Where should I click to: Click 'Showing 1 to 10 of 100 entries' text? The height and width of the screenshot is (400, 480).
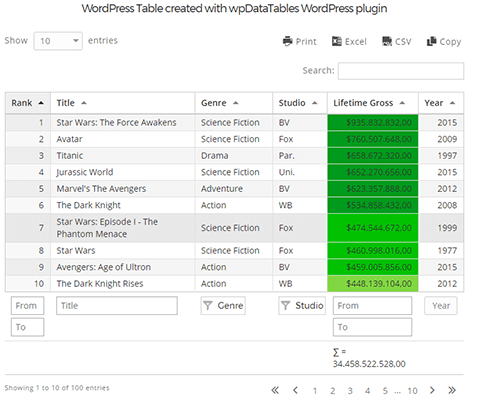point(57,388)
